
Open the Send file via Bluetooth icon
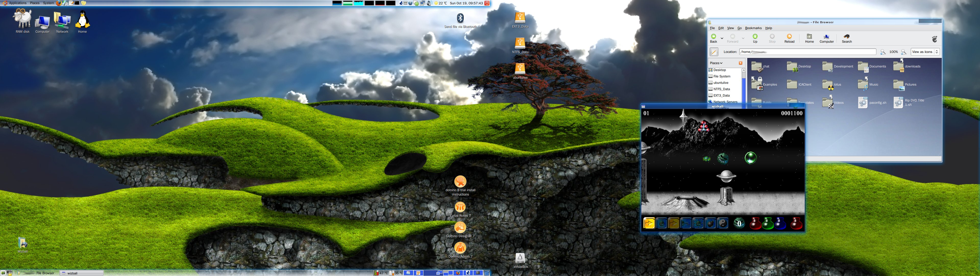coord(460,21)
